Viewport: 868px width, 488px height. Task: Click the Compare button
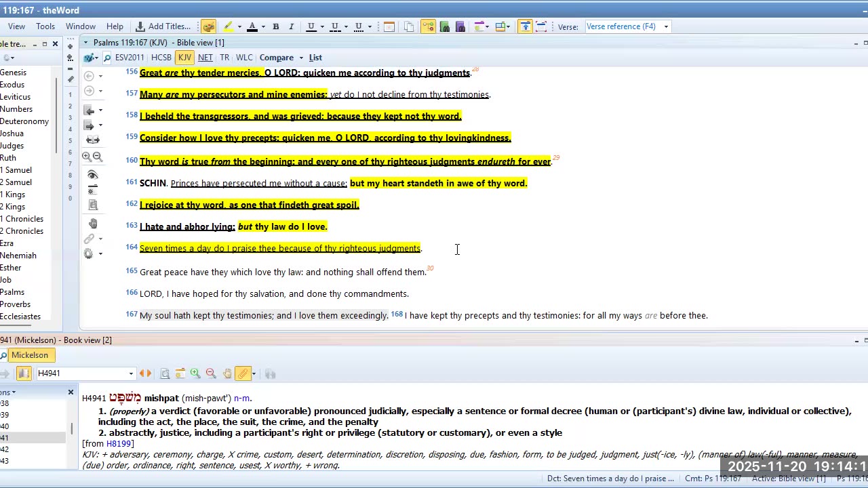point(277,58)
